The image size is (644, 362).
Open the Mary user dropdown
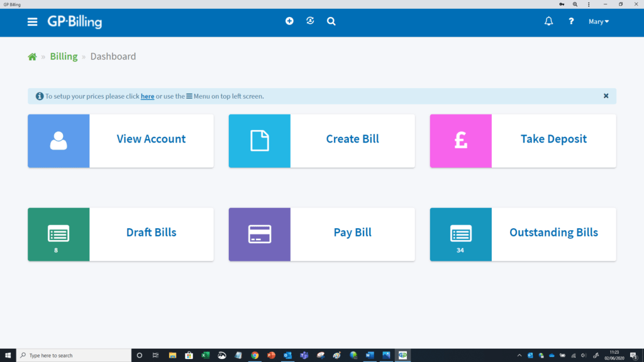(x=598, y=21)
